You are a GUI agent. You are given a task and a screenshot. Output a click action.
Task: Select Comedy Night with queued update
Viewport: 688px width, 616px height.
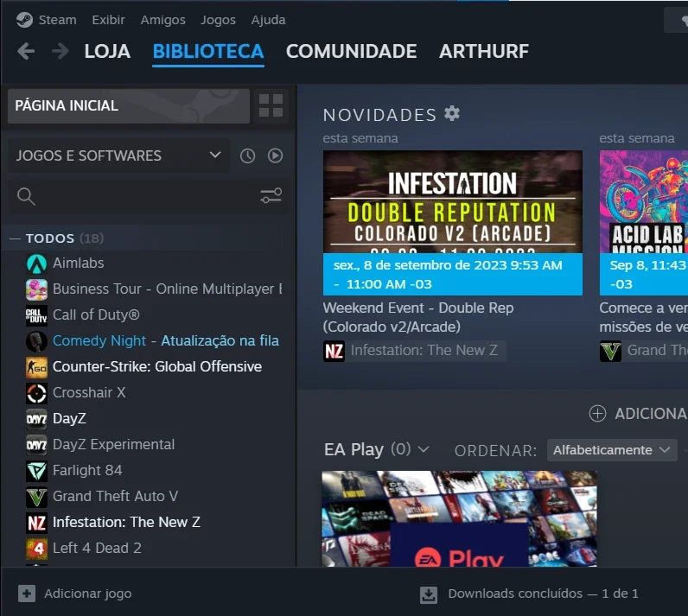[x=165, y=340]
